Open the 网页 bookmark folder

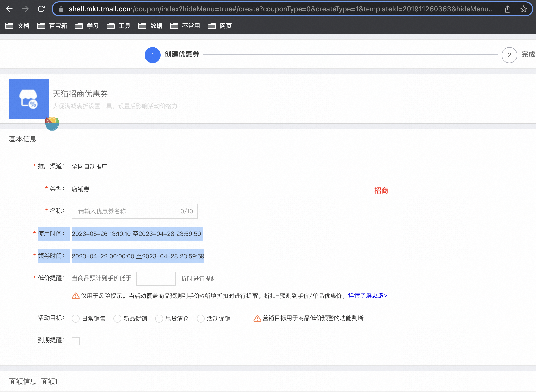220,26
